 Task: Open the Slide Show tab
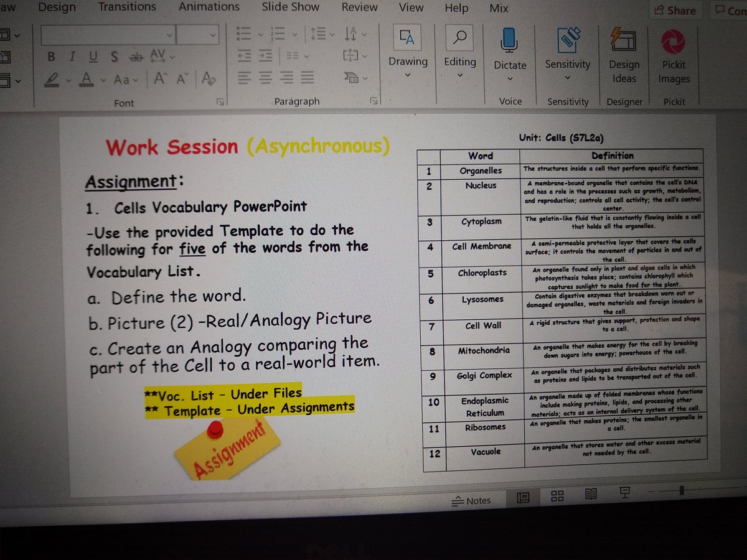290,8
